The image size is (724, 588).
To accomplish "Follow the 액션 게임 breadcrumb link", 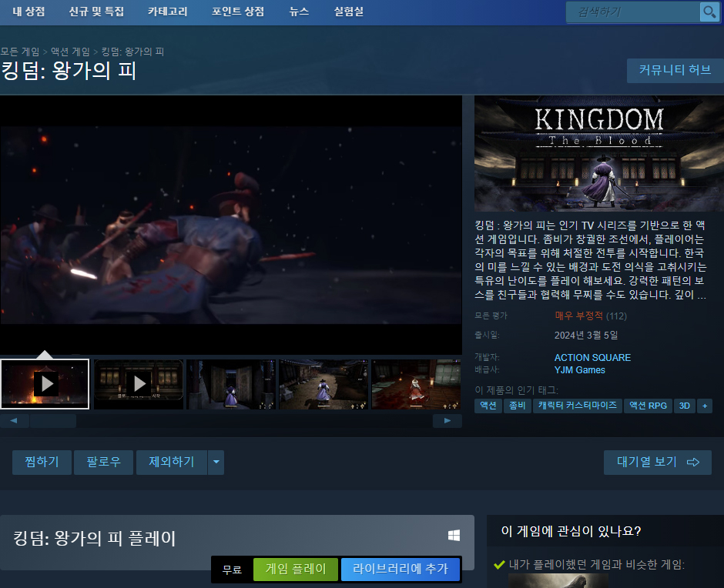I will 70,52.
